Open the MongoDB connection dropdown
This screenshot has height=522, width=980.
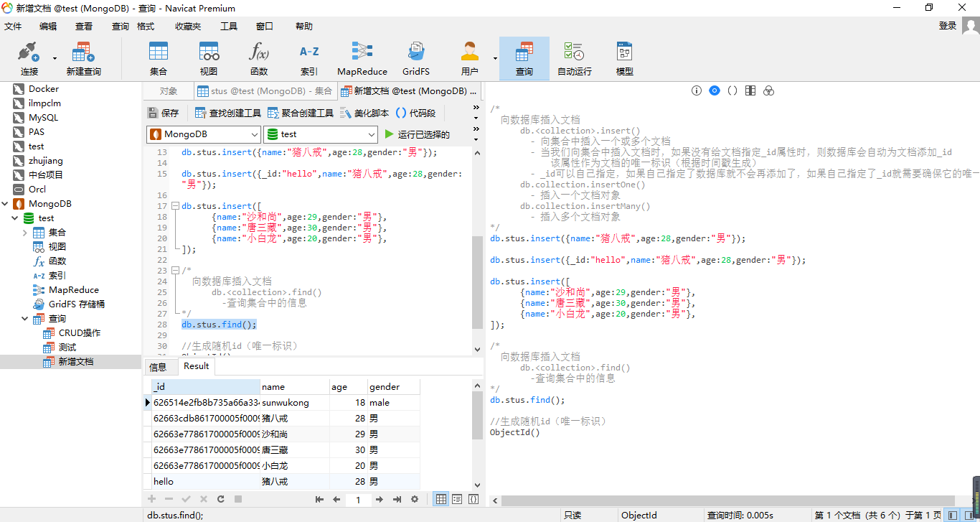[204, 134]
